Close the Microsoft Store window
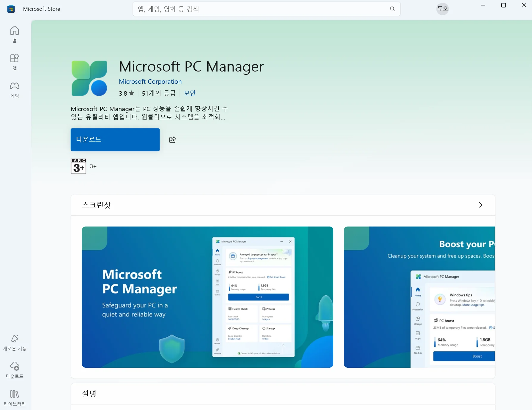Image resolution: width=532 pixels, height=410 pixels. tap(524, 5)
